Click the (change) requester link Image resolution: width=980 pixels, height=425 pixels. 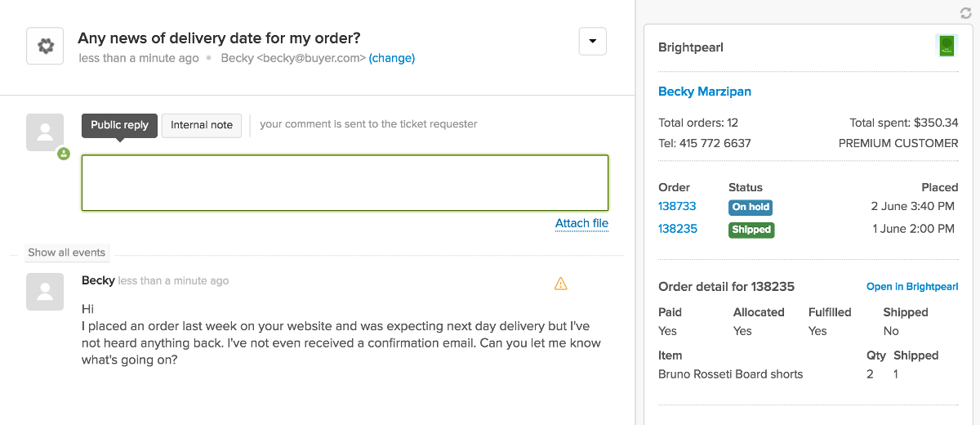tap(392, 58)
